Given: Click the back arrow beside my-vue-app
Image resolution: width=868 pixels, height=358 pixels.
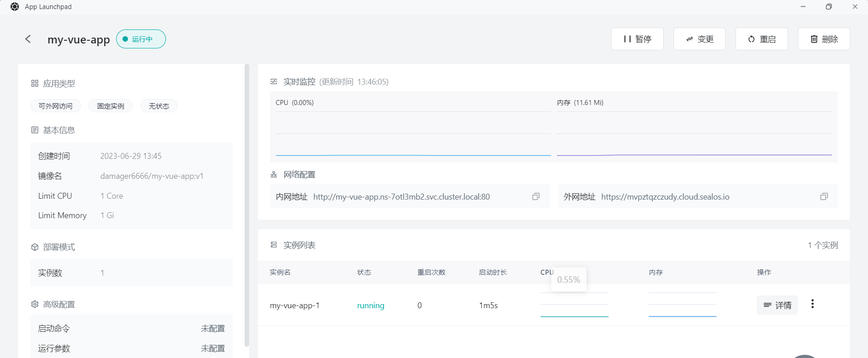Looking at the screenshot, I should [x=28, y=39].
